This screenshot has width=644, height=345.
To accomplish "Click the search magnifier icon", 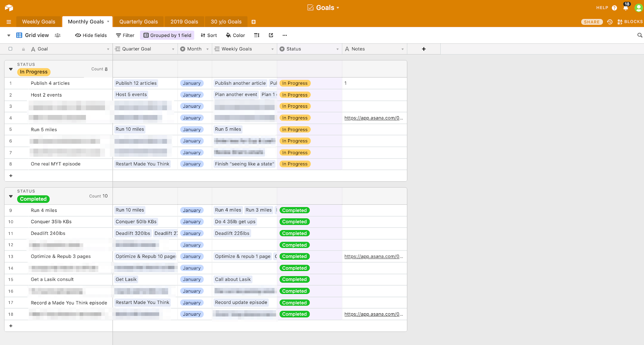I will pos(640,35).
